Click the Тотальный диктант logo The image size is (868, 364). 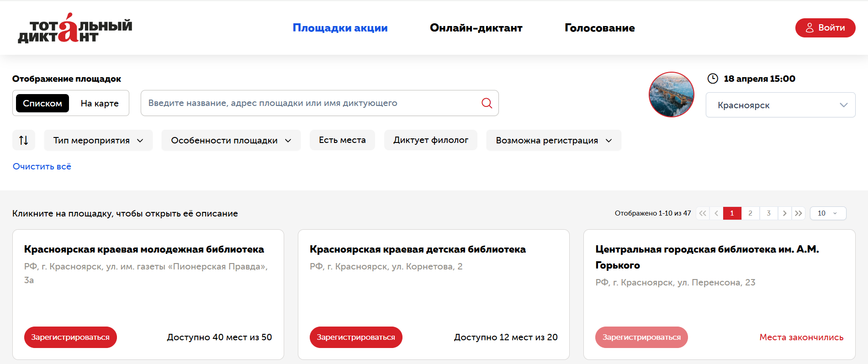pos(75,28)
